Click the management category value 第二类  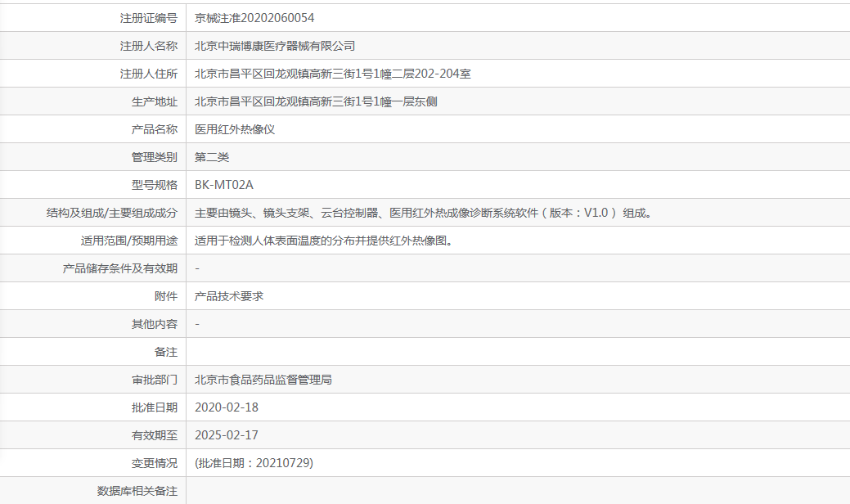(212, 157)
